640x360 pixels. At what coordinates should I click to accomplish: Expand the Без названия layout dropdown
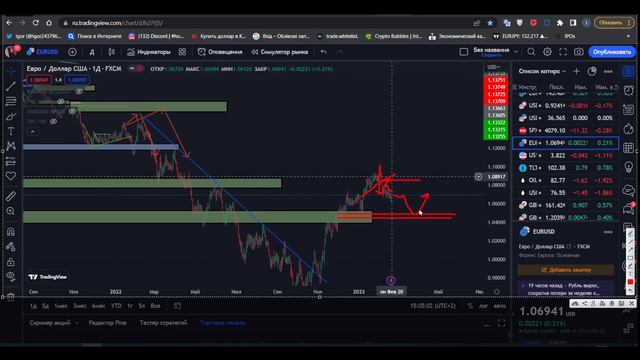[x=516, y=52]
